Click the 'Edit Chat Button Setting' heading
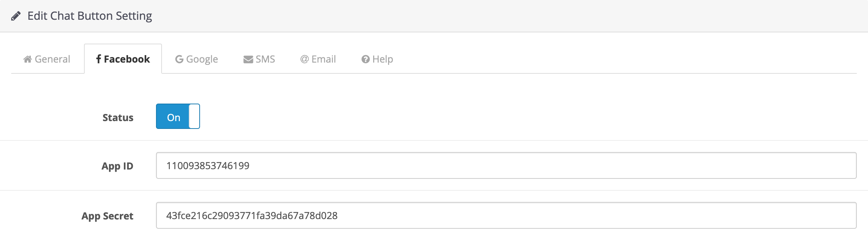 [90, 16]
